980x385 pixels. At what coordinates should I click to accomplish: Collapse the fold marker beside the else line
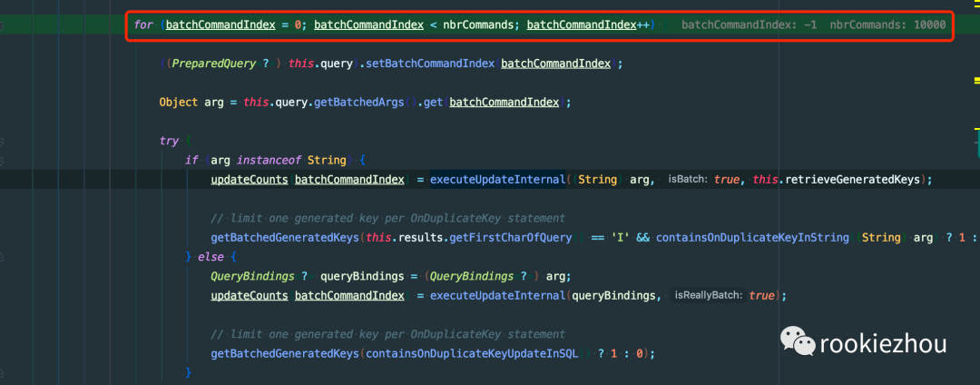coord(1,257)
